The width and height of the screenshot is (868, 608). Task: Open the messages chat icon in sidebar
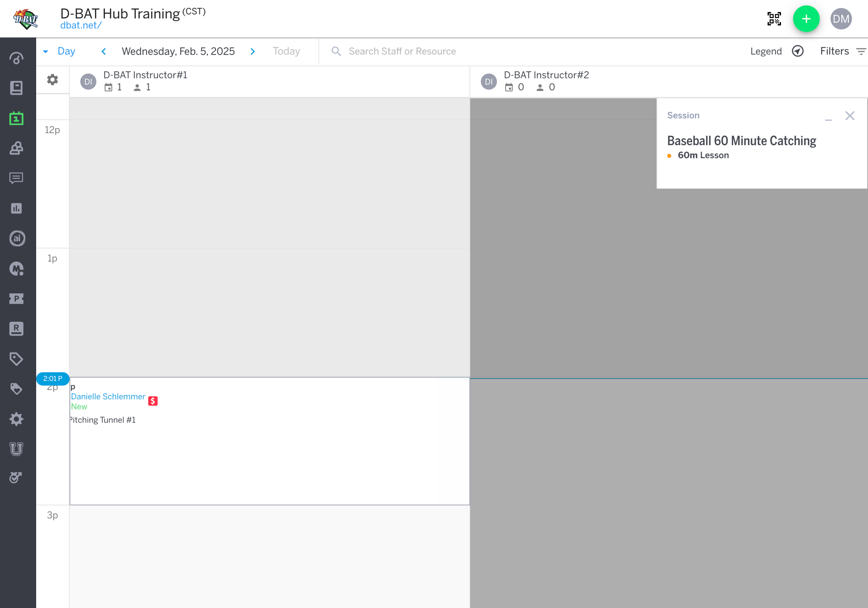point(16,178)
